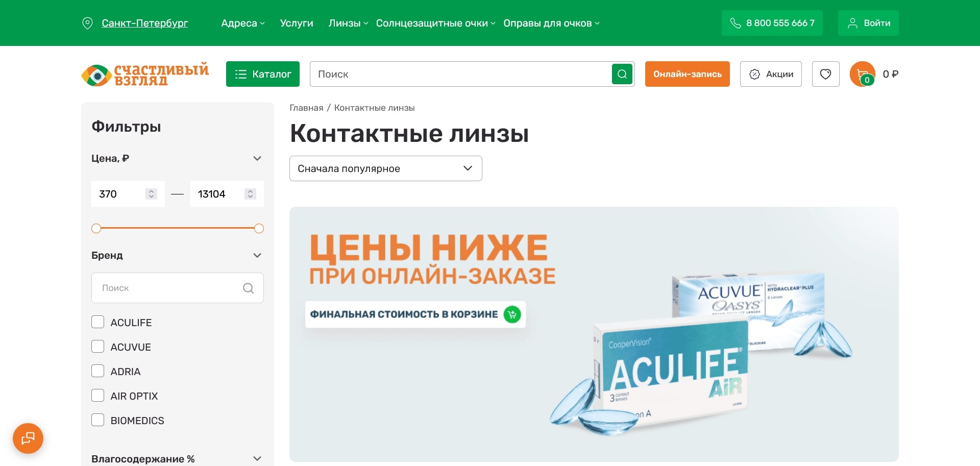The height and width of the screenshot is (466, 980).
Task: Open the Акции promotions page
Action: pyautogui.click(x=770, y=74)
